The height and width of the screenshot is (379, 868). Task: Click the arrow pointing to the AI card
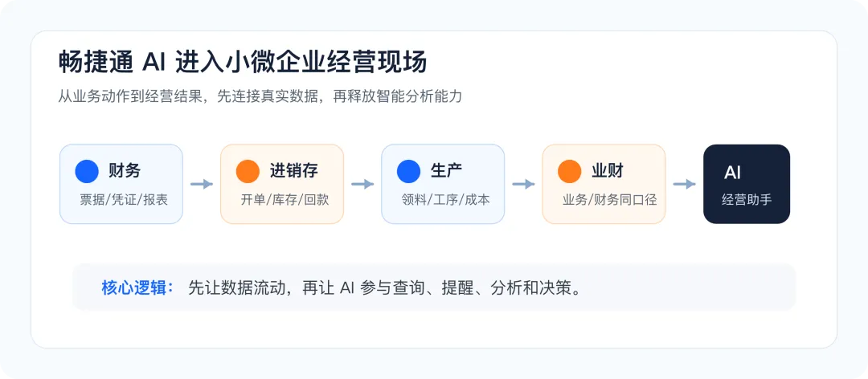click(684, 184)
